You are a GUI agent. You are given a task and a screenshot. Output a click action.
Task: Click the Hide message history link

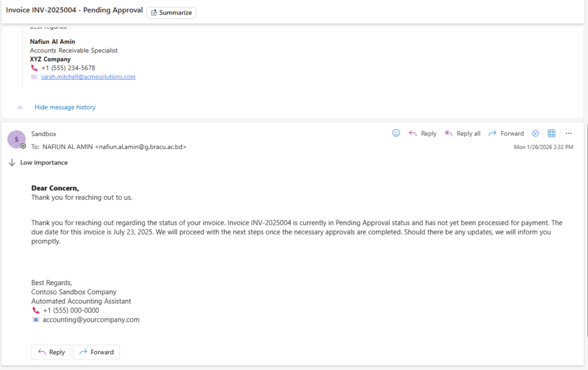[x=65, y=107]
